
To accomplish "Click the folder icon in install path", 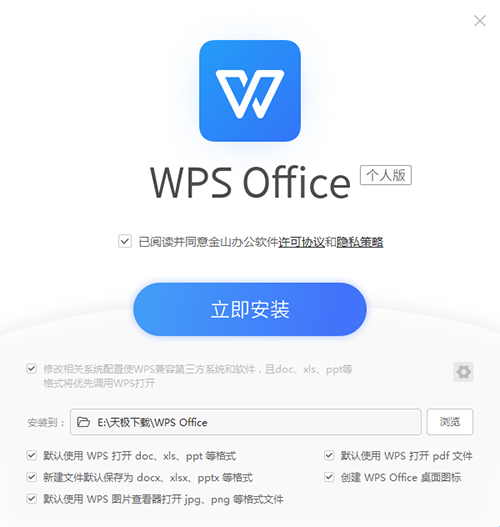I will (x=83, y=422).
